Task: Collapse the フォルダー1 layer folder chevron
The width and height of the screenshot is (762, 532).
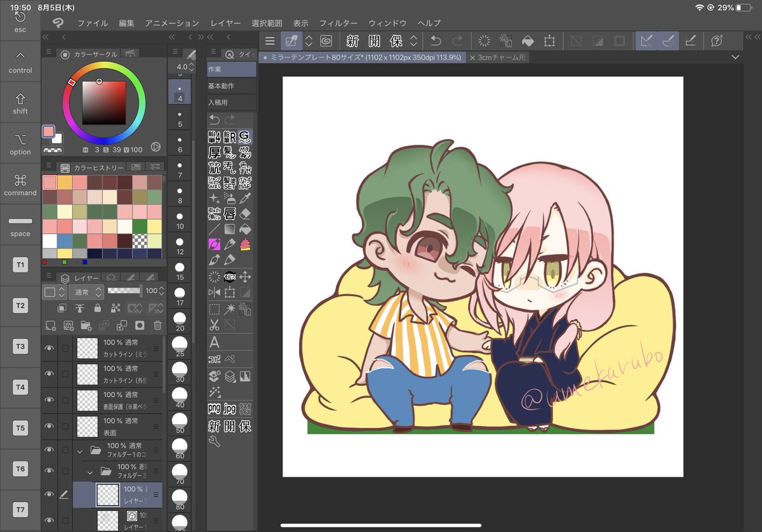Action: coord(80,451)
